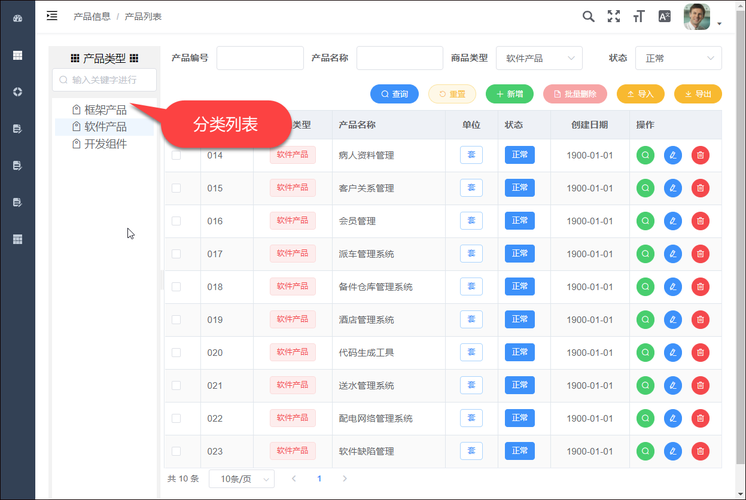
Task: Select page 1 in pagination
Action: click(319, 479)
